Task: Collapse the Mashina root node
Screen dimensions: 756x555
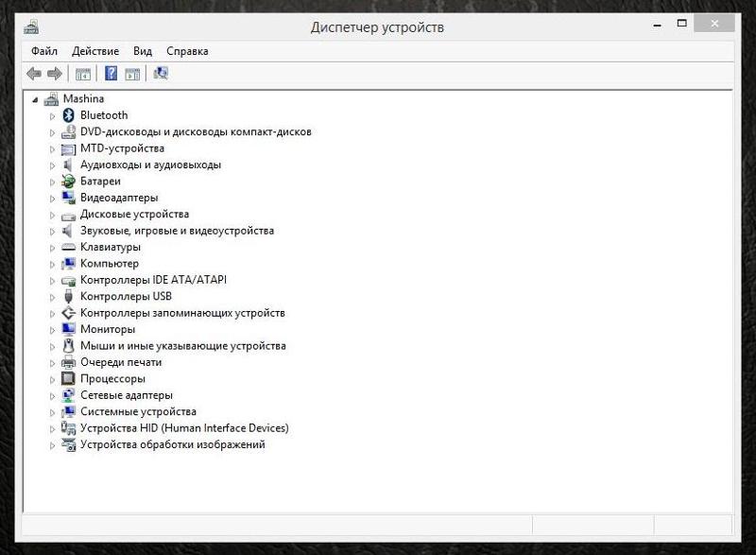Action: click(35, 100)
